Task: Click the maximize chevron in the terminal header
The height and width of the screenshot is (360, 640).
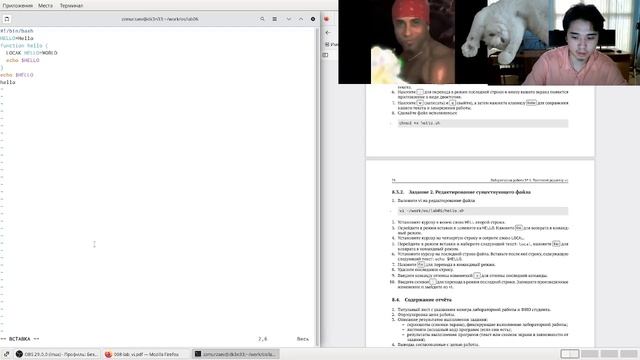Action: coord(301,19)
